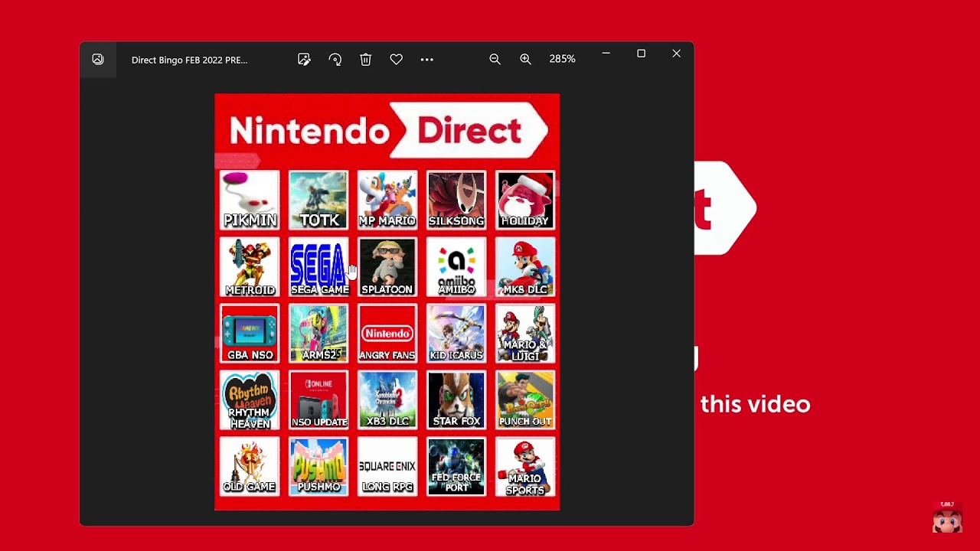This screenshot has width=980, height=551.
Task: Select the MARIO SPORTS bingo tile
Action: 525,467
